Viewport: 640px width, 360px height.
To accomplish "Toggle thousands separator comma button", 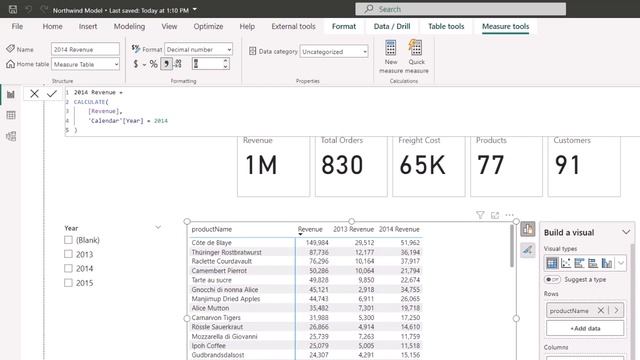I will click(166, 64).
